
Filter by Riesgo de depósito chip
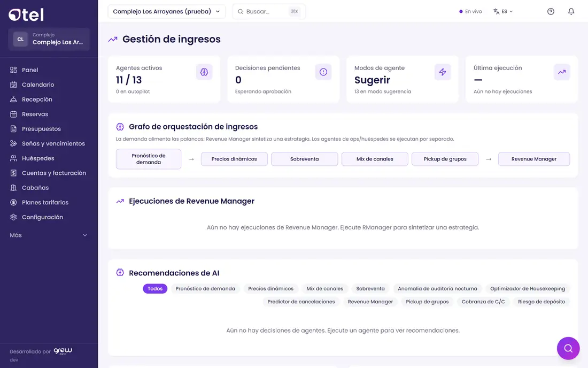[x=541, y=302]
